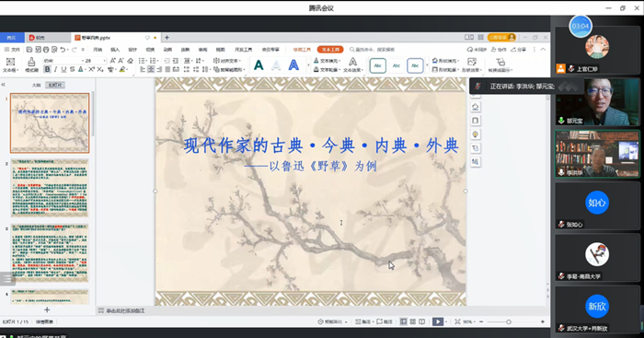This screenshot has width=644, height=338.
Task: Click the Decrease indent icon
Action: coord(167,61)
